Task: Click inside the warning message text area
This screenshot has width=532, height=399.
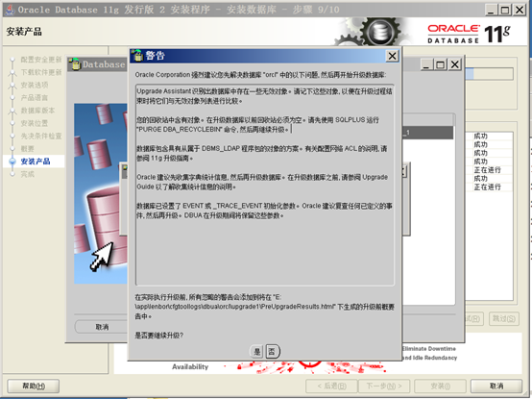Action: tap(265, 185)
